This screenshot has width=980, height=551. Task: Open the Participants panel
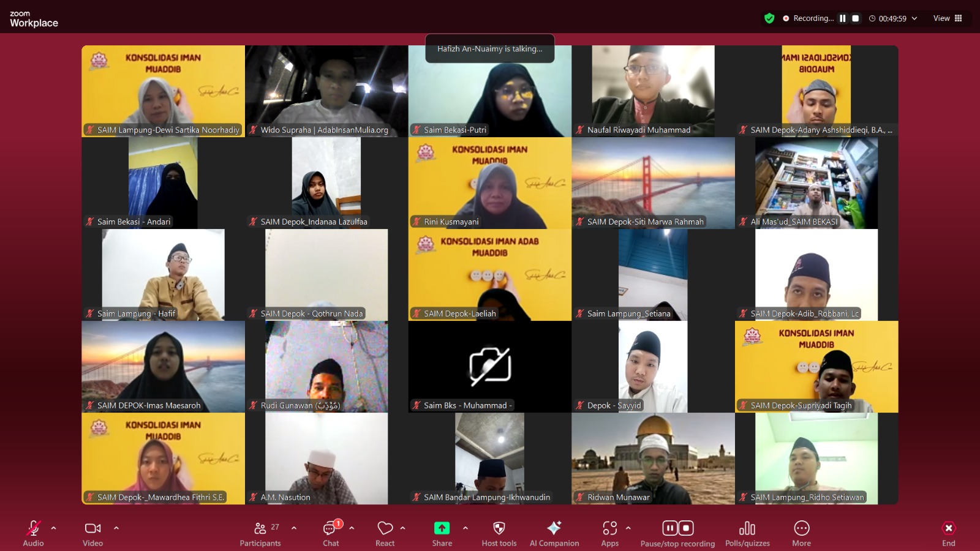[260, 533]
